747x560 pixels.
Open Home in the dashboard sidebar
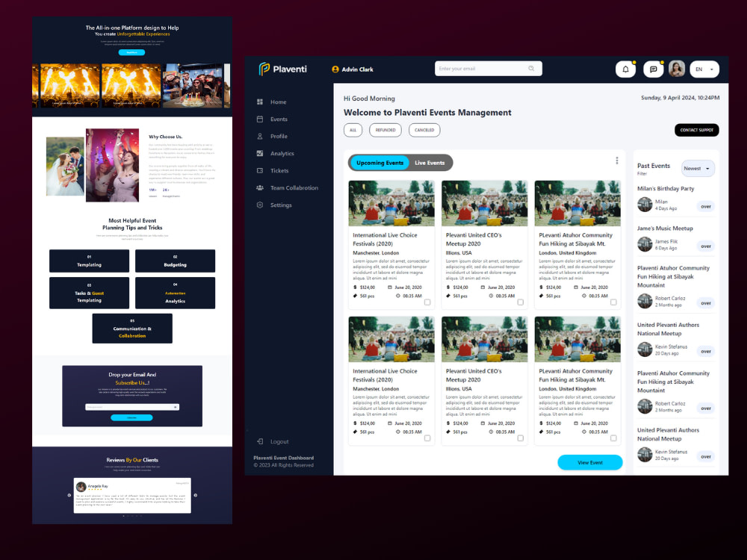click(x=278, y=102)
